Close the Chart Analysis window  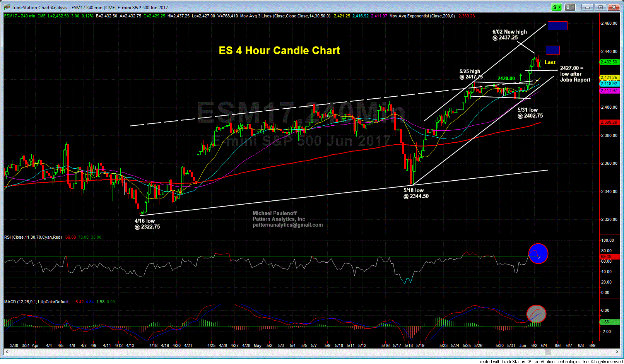pyautogui.click(x=614, y=7)
